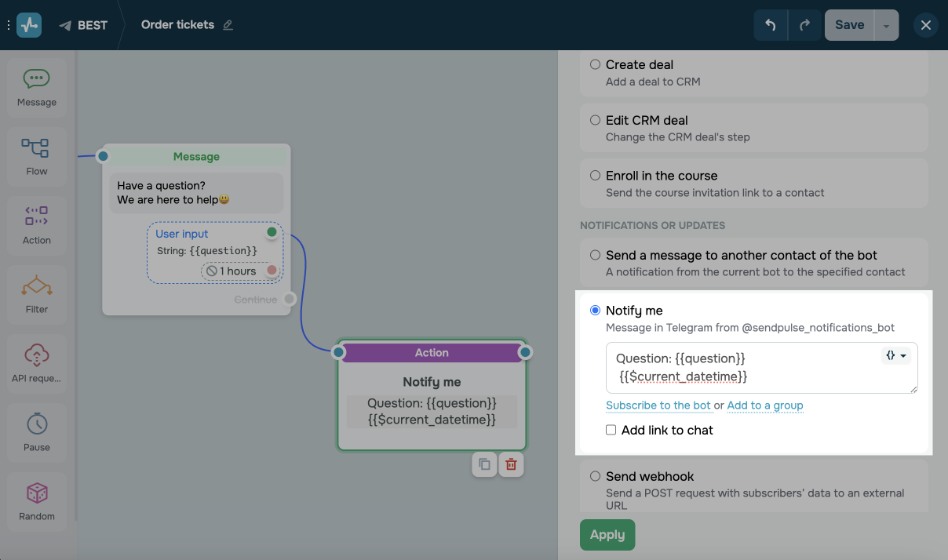Select the Flow block tool
The image size is (948, 560).
click(36, 155)
